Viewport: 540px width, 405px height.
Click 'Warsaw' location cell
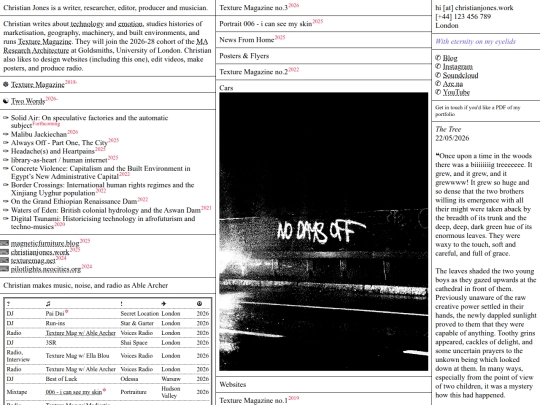tap(171, 379)
